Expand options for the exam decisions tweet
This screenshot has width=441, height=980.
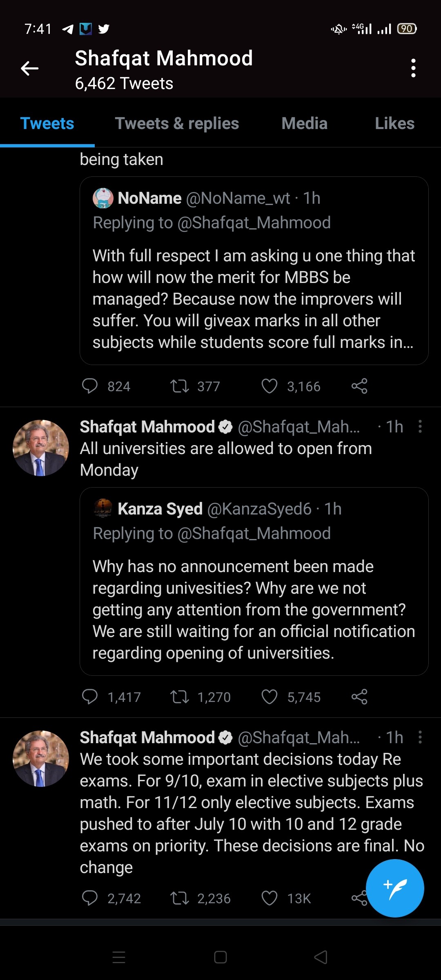click(x=420, y=737)
